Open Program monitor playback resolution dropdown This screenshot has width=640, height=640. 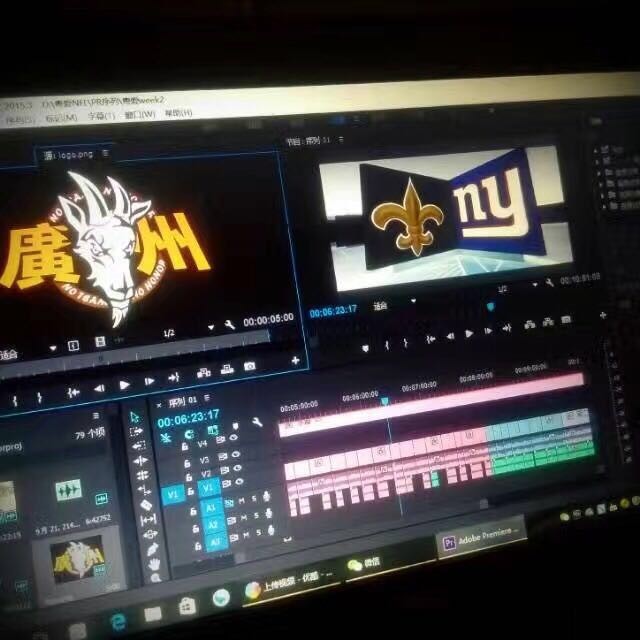(535, 284)
